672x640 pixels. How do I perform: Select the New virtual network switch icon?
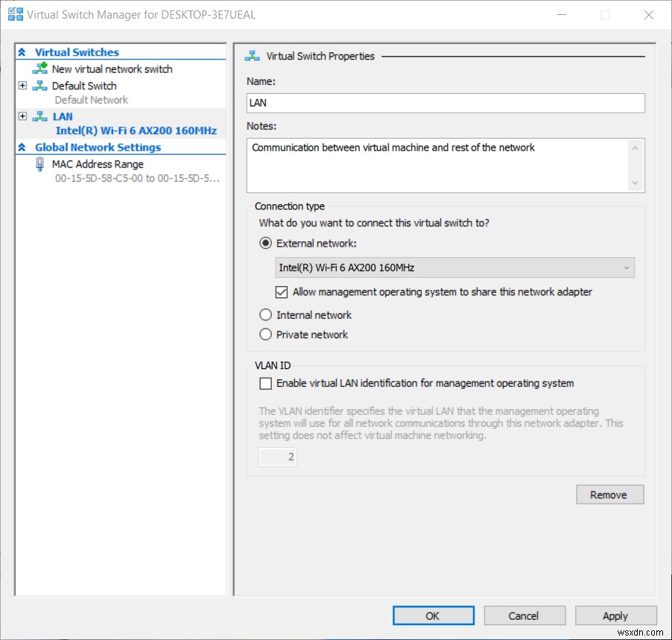[x=42, y=69]
